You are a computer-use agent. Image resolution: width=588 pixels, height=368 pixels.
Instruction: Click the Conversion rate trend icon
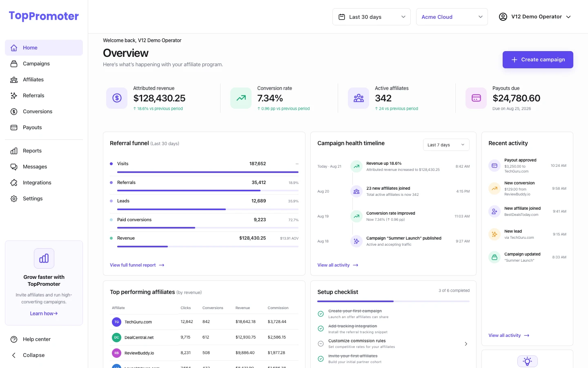click(x=241, y=98)
